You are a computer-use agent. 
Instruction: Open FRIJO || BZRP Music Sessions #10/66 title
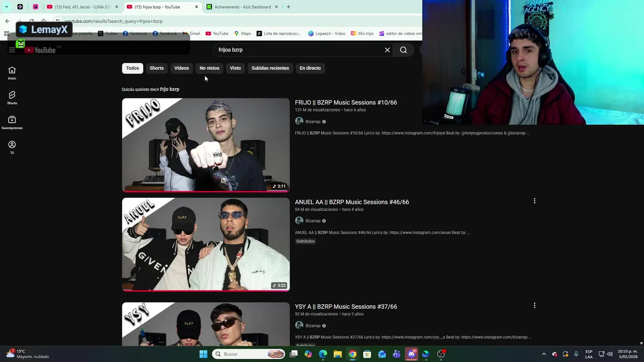[346, 103]
